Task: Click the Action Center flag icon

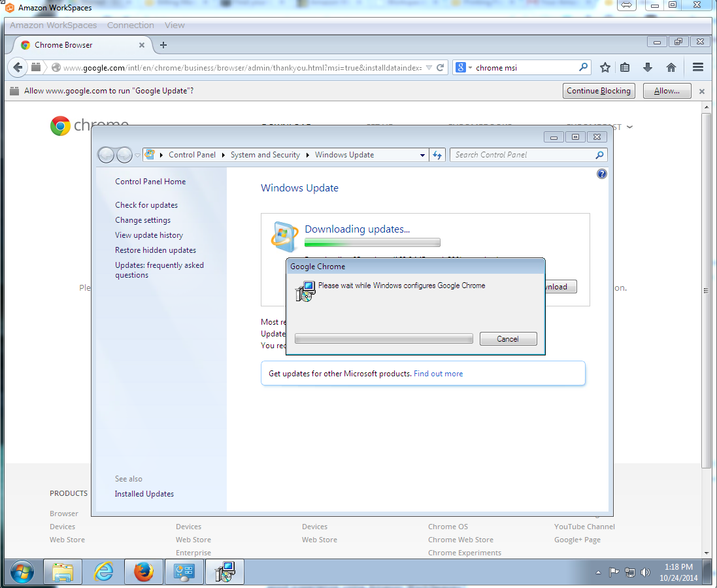Action: click(614, 572)
